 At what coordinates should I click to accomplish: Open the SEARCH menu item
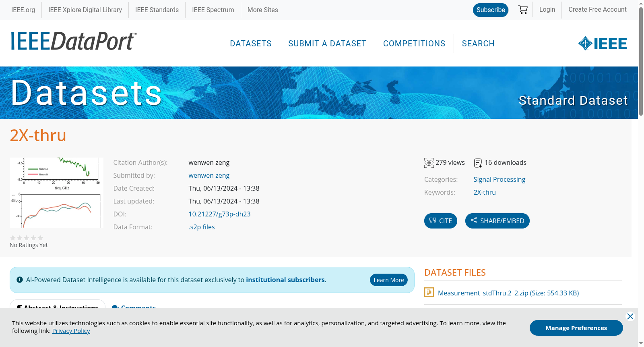pyautogui.click(x=478, y=44)
